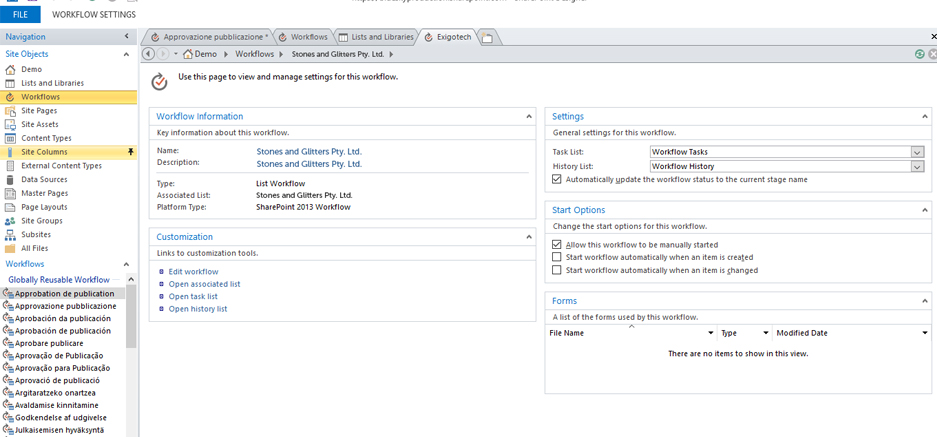
Task: Open the history dropdown arrow beside navigation buttons
Action: coord(176,54)
